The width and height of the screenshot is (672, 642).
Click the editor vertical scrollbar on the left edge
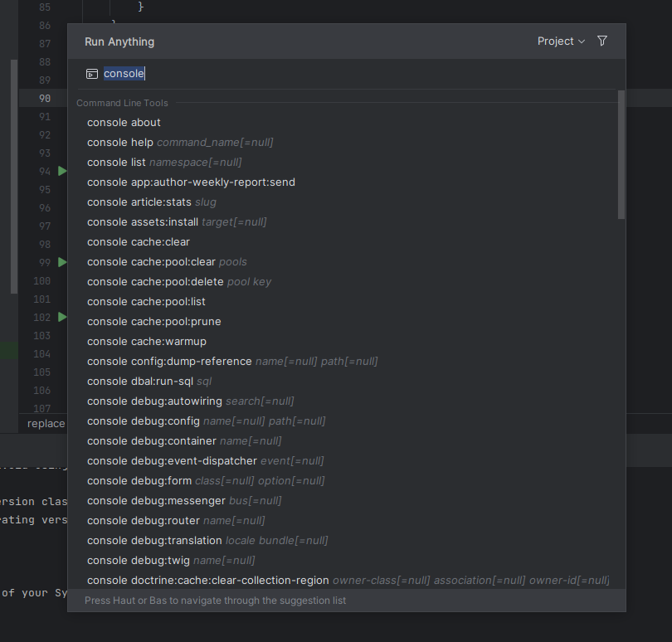[14, 177]
